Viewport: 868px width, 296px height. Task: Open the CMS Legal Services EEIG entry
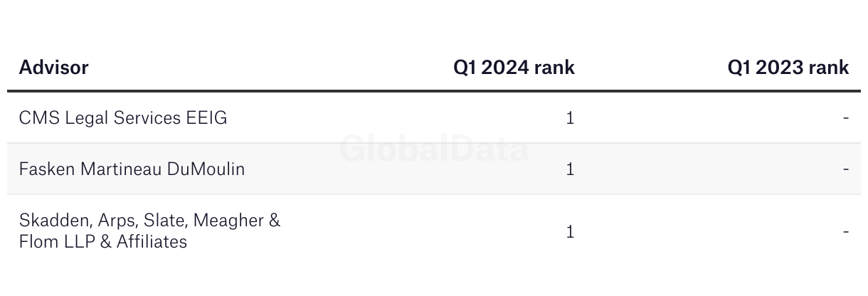(x=123, y=118)
